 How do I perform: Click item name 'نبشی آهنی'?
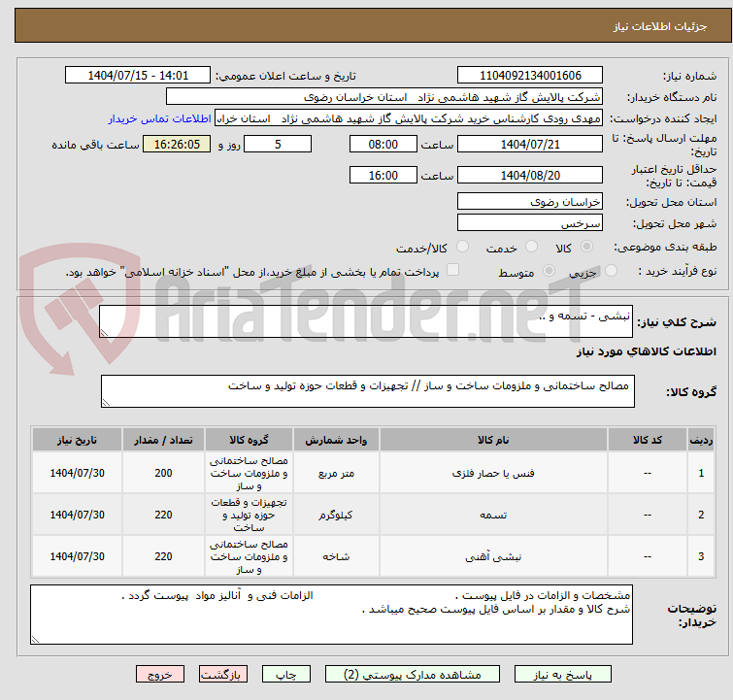tap(493, 556)
